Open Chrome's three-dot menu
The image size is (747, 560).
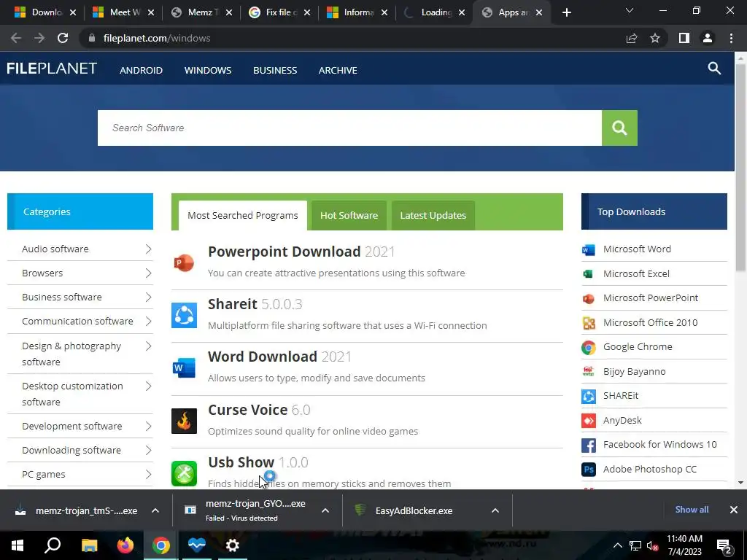[x=731, y=38]
